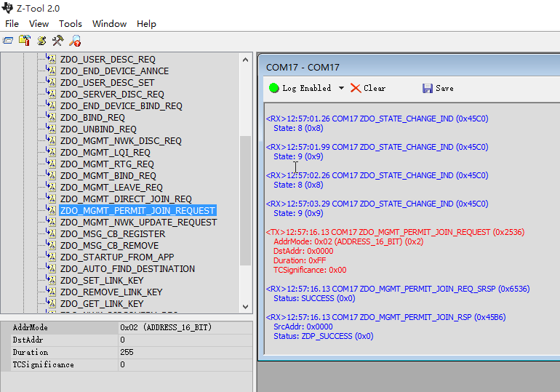Click the red X Clear icon
Screen dimensions: 560x392
point(356,88)
